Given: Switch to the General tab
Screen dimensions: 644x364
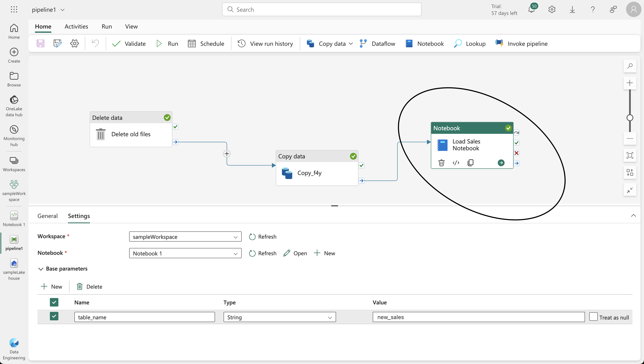Looking at the screenshot, I should tap(48, 216).
